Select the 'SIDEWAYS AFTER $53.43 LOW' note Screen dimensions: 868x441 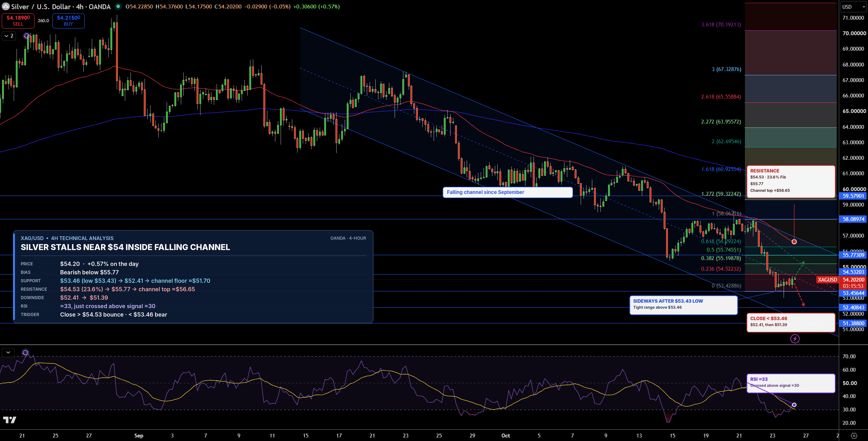click(683, 305)
